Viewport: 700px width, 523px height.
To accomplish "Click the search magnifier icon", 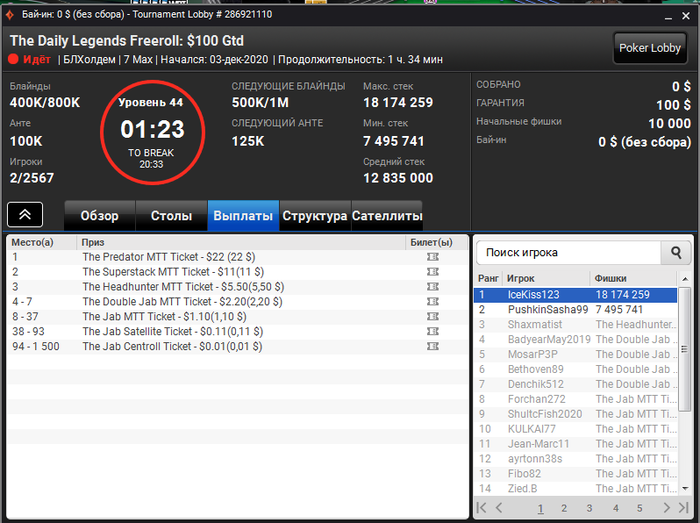I will (676, 253).
